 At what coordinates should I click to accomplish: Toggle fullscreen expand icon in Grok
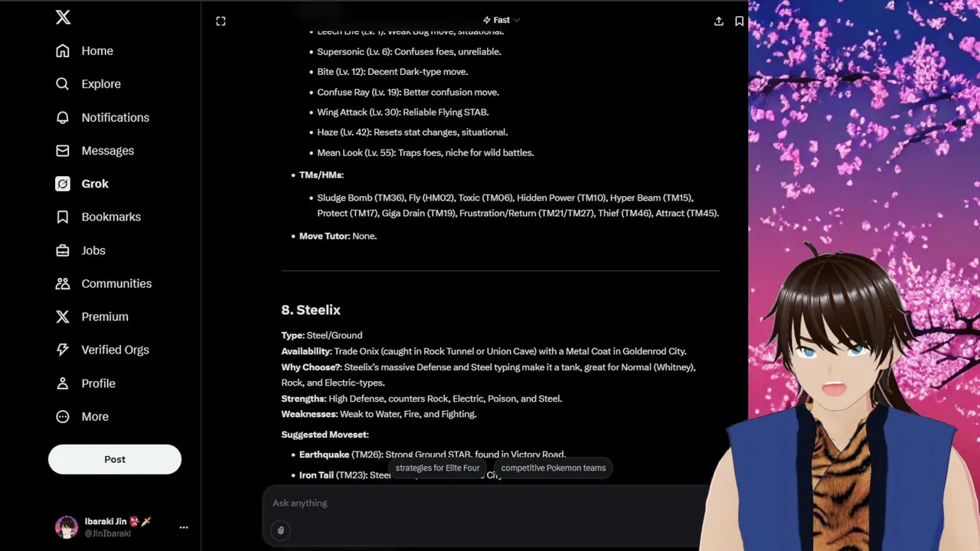pyautogui.click(x=220, y=21)
